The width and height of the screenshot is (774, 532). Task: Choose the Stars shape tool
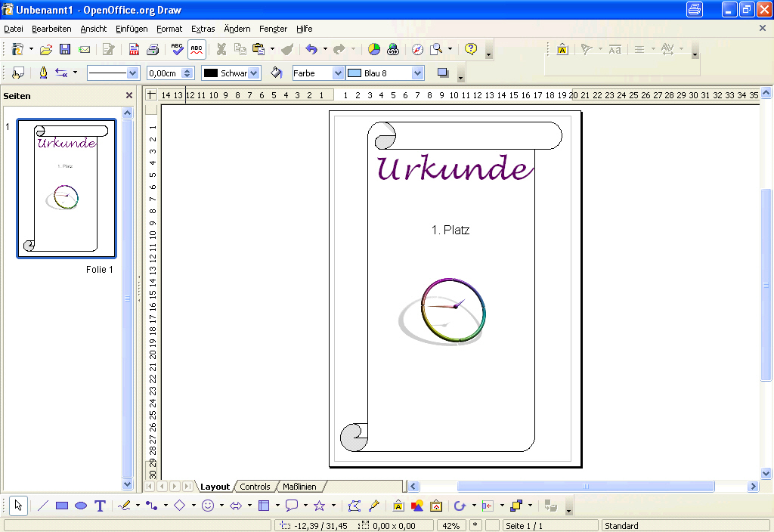pos(320,506)
